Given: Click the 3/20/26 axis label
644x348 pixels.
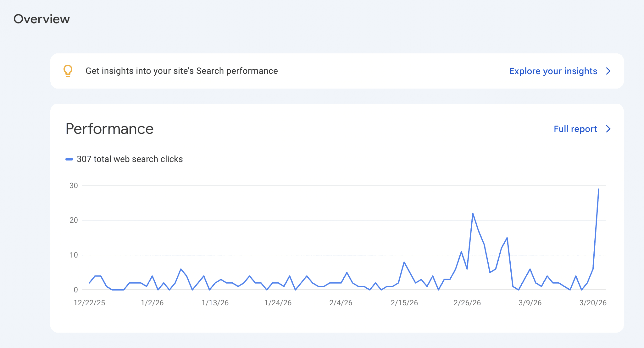Looking at the screenshot, I should coord(593,303).
